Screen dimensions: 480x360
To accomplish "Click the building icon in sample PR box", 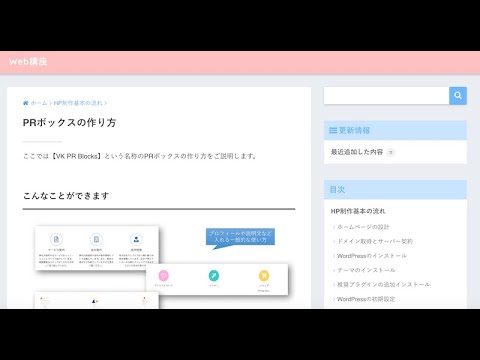I will pyautogui.click(x=96, y=239).
